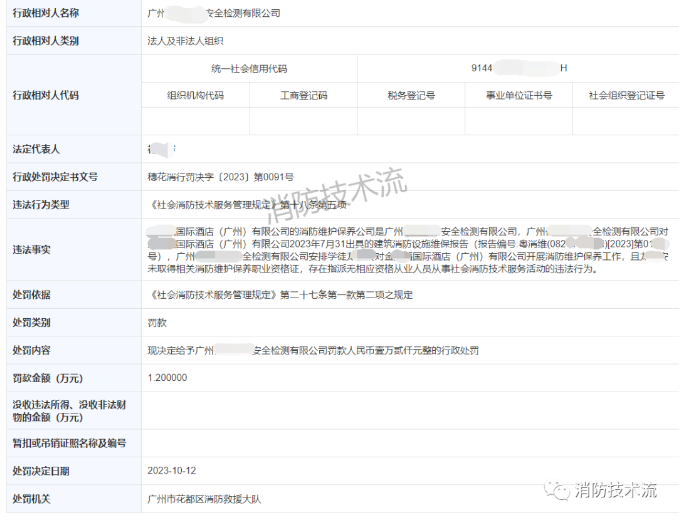
Task: Click the 社会组织登记证号 column header
Action: (627, 95)
